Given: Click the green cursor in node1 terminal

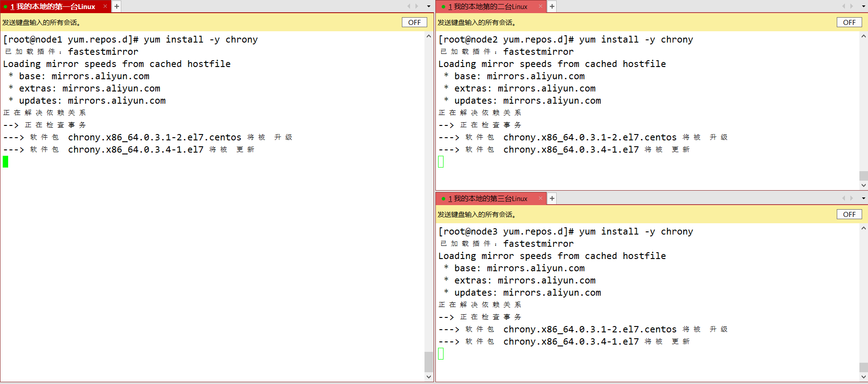Looking at the screenshot, I should click(x=5, y=162).
